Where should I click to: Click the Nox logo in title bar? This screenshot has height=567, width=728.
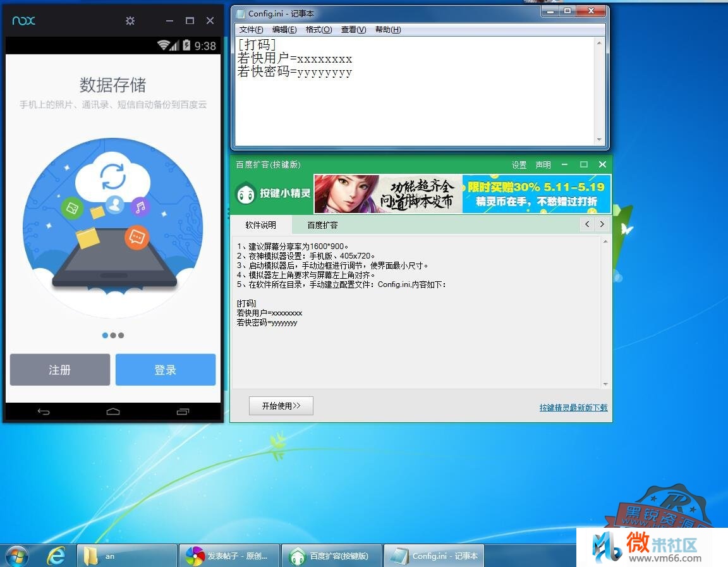pos(23,20)
